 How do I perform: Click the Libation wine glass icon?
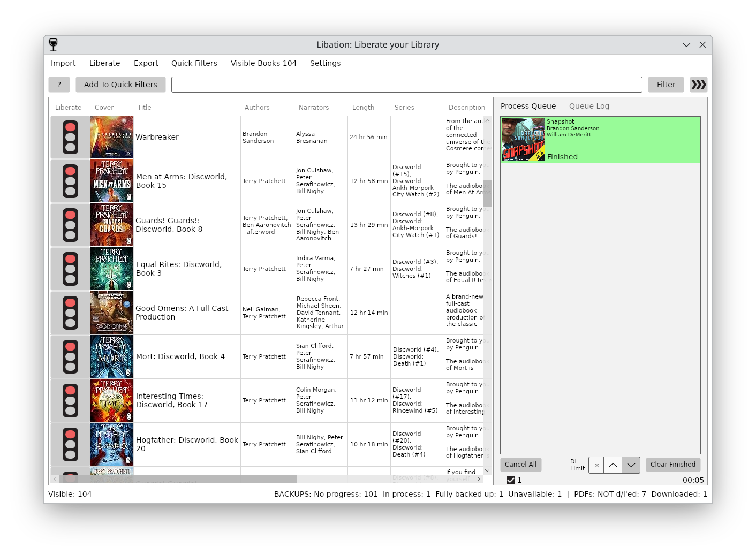tap(53, 44)
